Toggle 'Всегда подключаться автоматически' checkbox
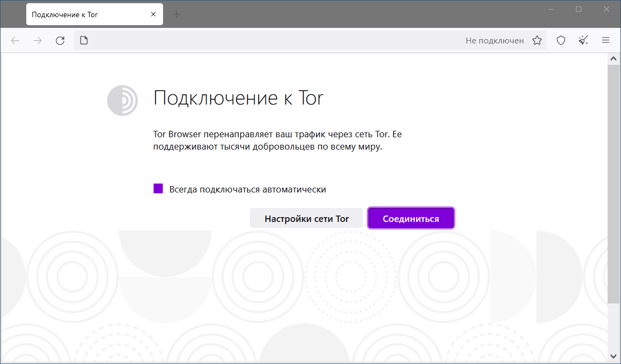 [x=158, y=189]
